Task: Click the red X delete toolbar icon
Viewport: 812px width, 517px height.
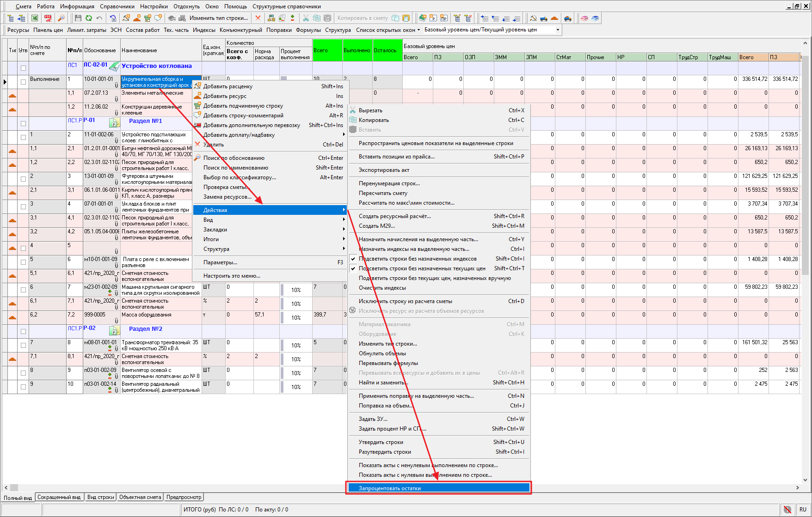Action: pos(258,18)
